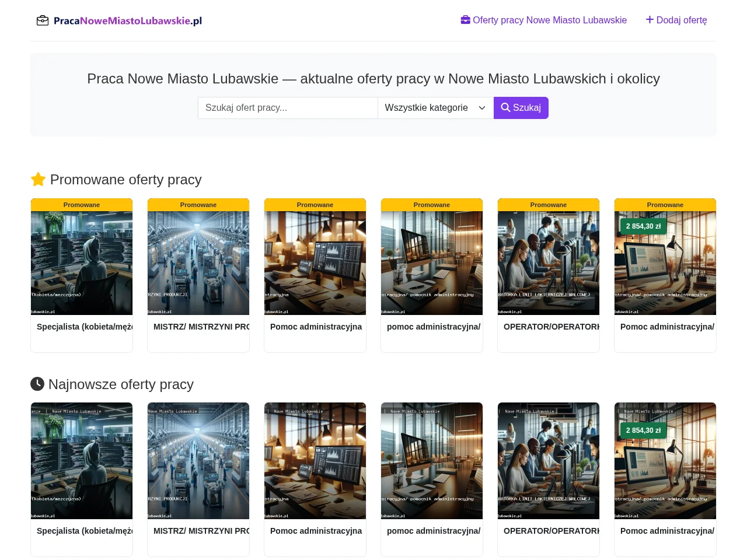Click the 2 854,30 zł badge in promoted offers
747x560 pixels.
point(643,226)
